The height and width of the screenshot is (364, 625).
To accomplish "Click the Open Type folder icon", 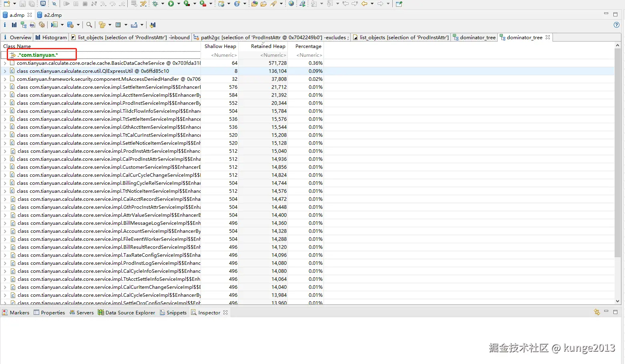I will (254, 4).
